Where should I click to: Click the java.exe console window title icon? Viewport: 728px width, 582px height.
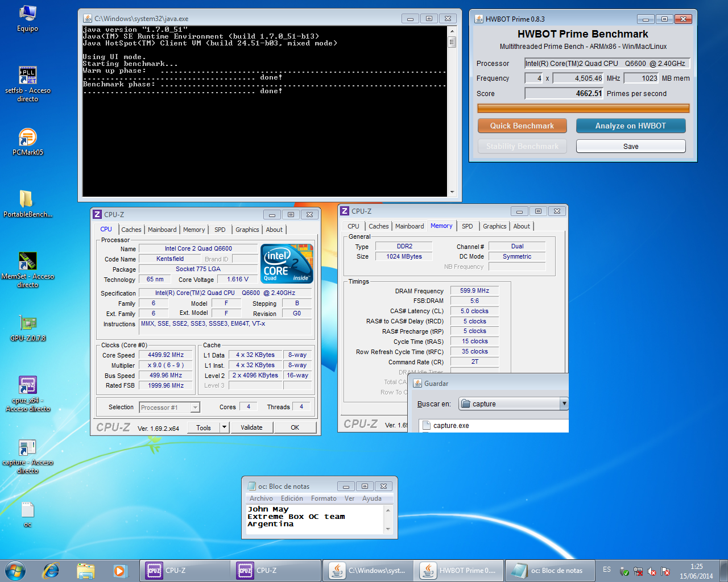tap(88, 19)
